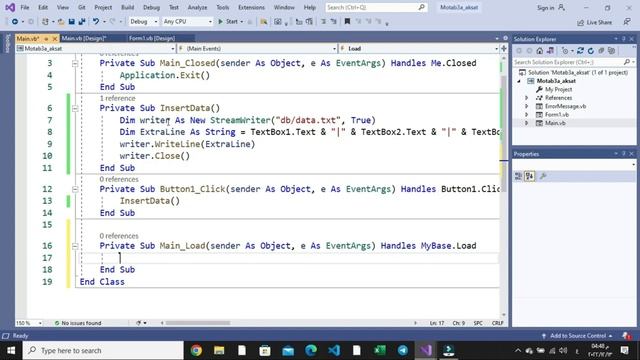Click the Sync with Active Document icon
The width and height of the screenshot is (640, 360).
point(580,51)
